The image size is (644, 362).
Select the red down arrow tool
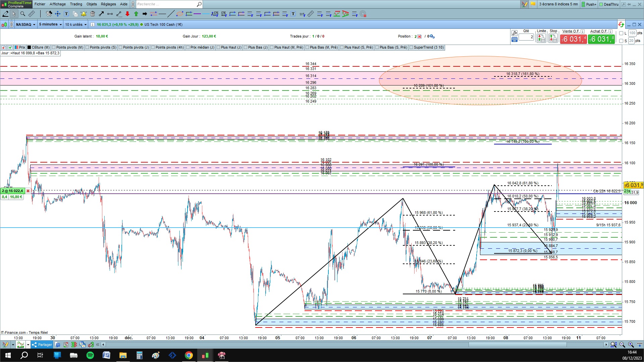point(127,14)
